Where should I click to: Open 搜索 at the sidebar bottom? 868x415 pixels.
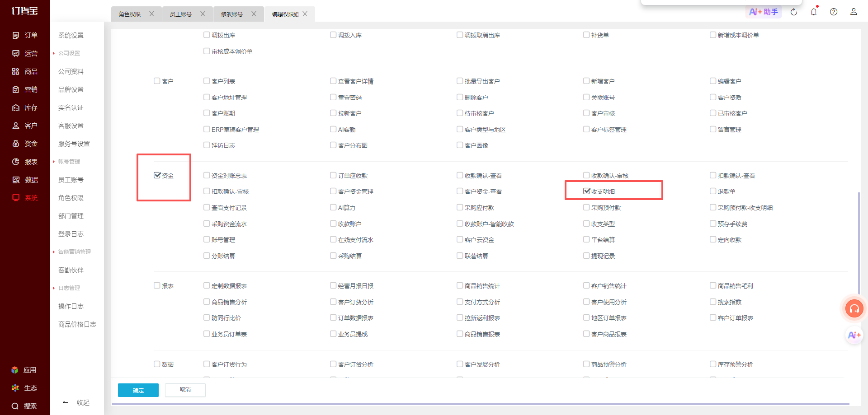[24, 406]
